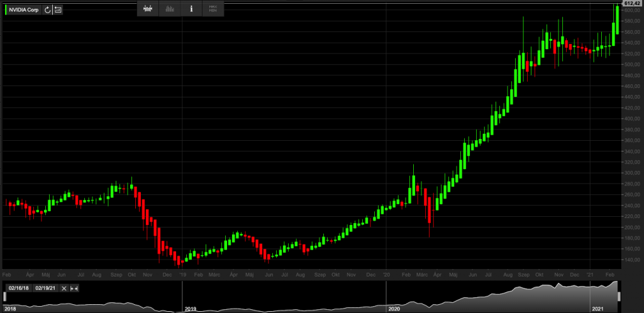Click the fit-range arrows icon
The height and width of the screenshot is (313, 644).
coord(74,288)
